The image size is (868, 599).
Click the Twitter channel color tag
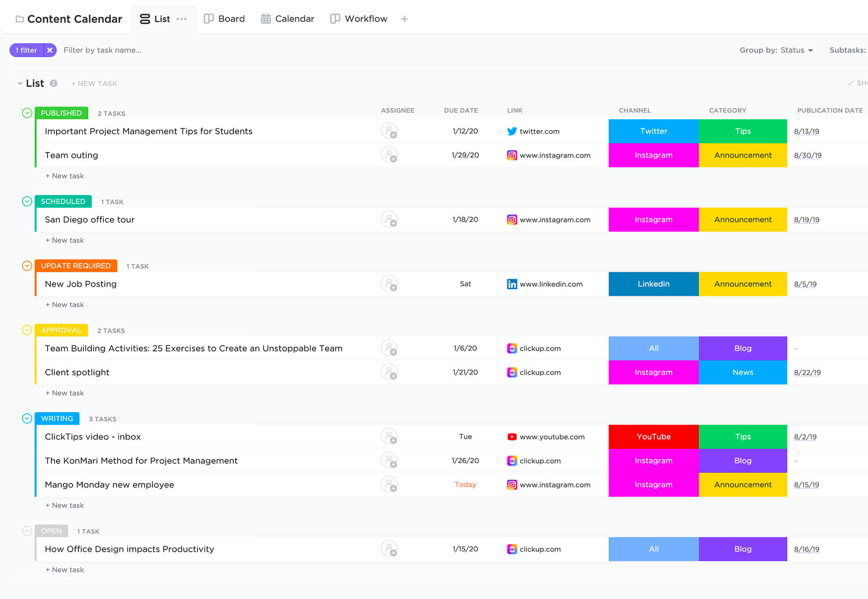[x=653, y=131]
